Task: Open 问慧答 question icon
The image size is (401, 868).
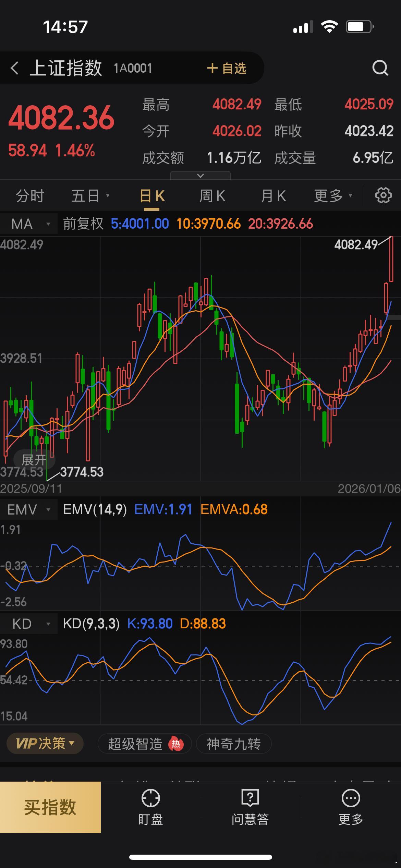Action: (x=250, y=798)
